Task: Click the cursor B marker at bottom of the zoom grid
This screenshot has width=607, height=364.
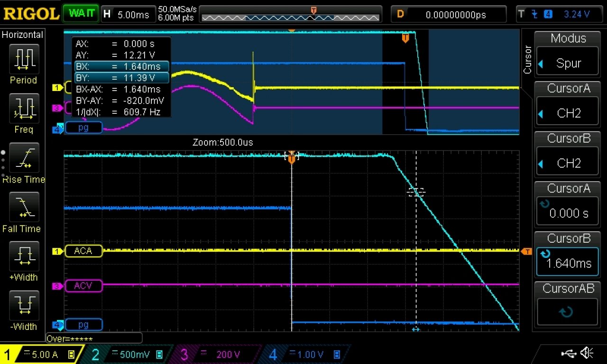Action: pyautogui.click(x=416, y=329)
